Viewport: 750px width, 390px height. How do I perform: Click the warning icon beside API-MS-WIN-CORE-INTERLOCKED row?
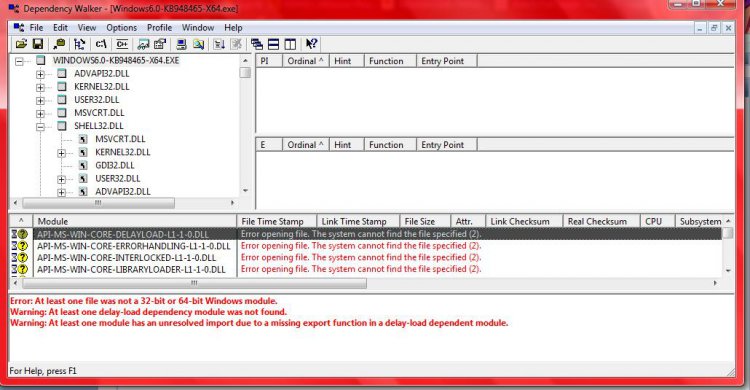(x=22, y=257)
